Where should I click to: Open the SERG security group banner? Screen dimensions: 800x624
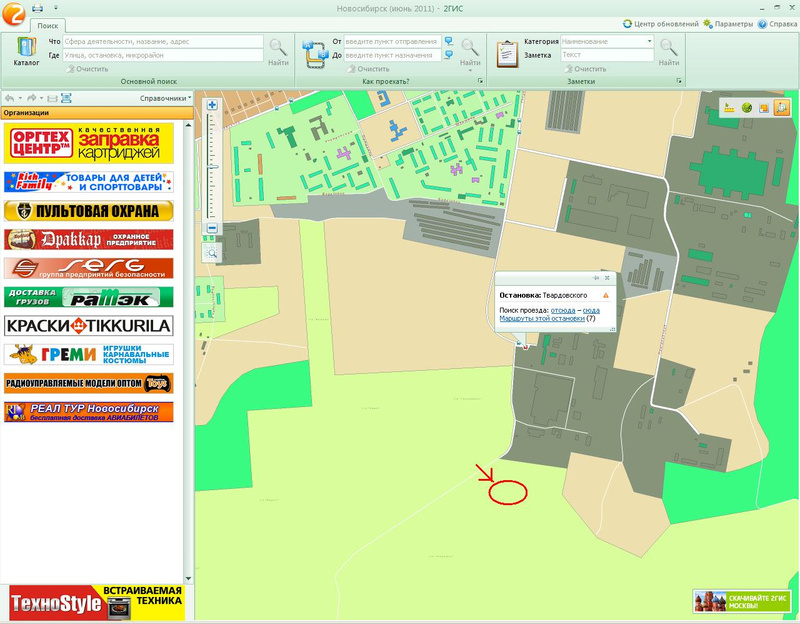tap(89, 268)
